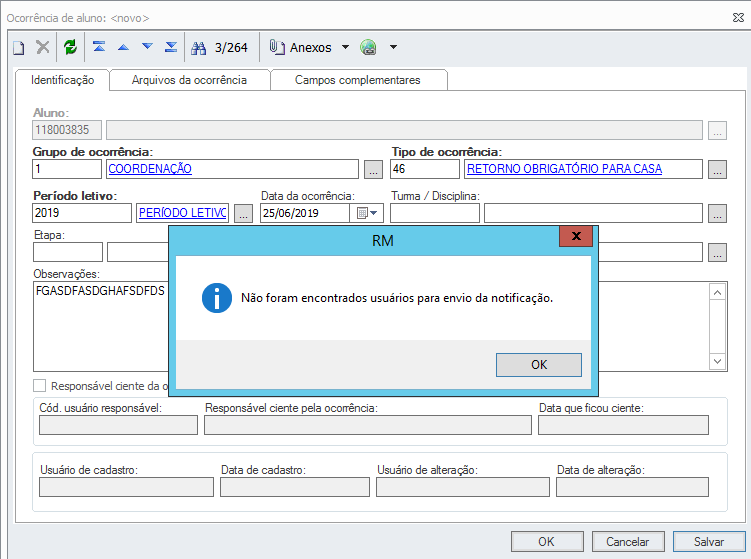Click Turma / Disciplina lookup ellipsis button

coord(717,214)
